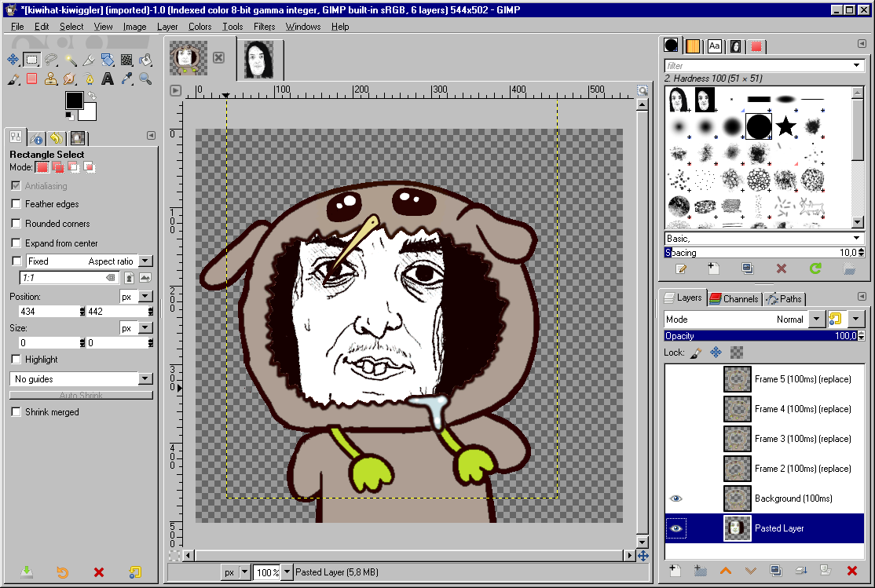The image size is (875, 588).
Task: Select the Free Select lasso tool
Action: tap(51, 60)
